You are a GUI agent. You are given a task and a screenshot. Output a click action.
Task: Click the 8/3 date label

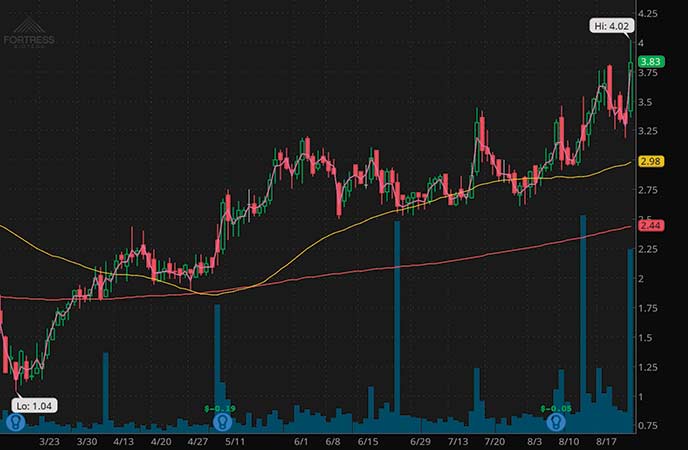534,441
